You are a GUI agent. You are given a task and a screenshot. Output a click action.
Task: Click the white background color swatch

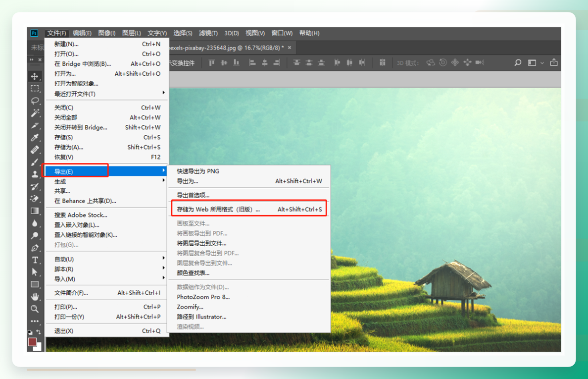click(38, 347)
